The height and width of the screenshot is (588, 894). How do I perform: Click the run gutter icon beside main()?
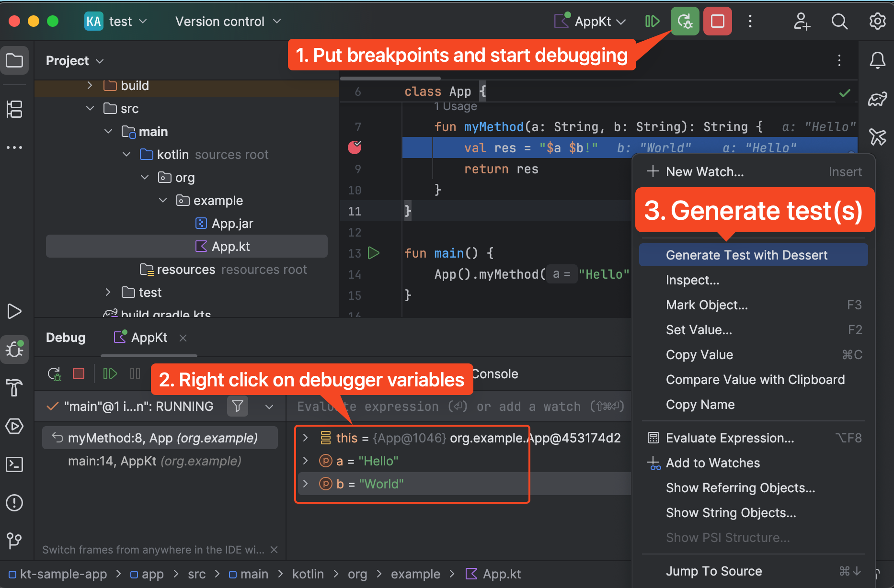[x=374, y=253]
